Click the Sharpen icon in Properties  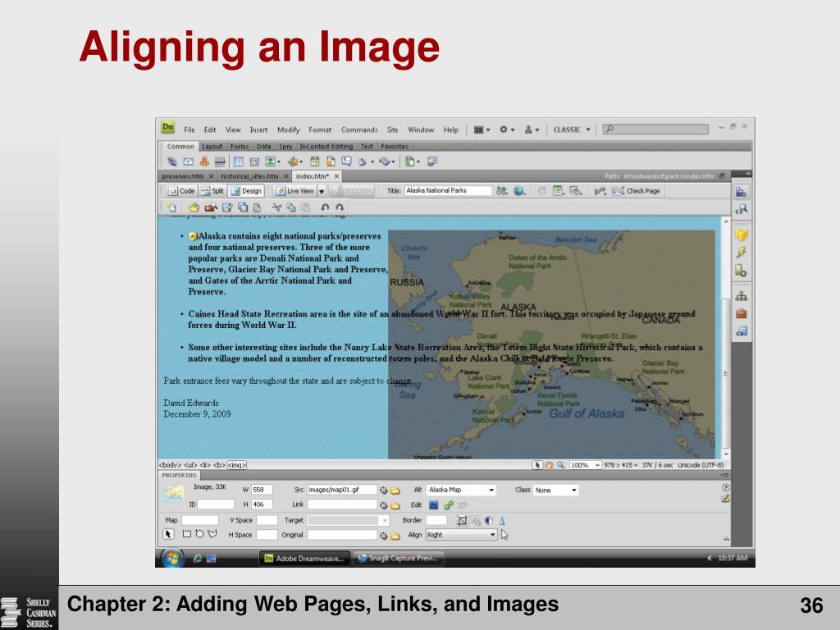tap(502, 520)
